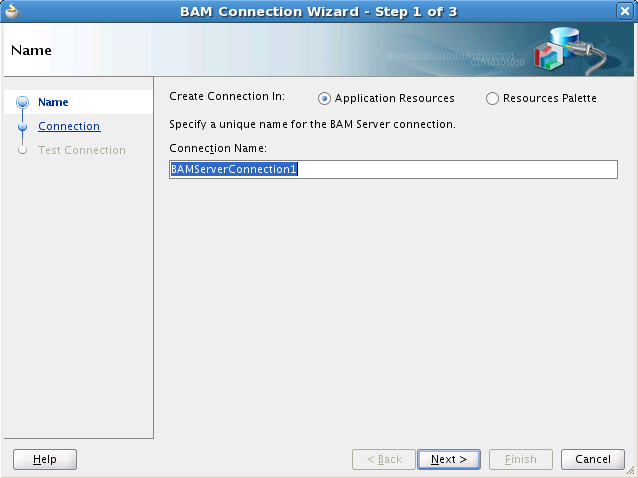Go to the Connection wizard step link

tap(69, 126)
